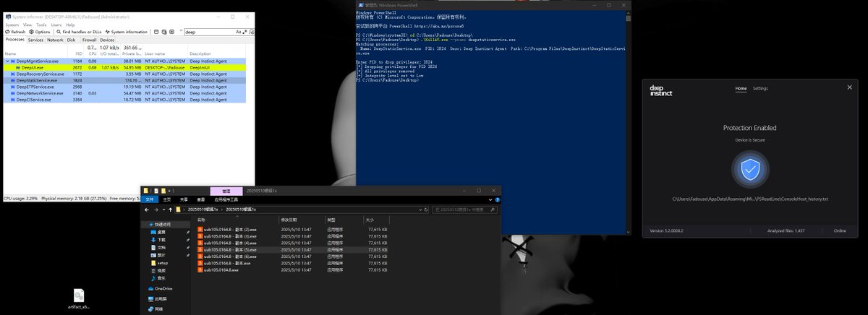The width and height of the screenshot is (868, 315).
Task: Click the third window icon in System Informer toolbar
Action: (172, 32)
